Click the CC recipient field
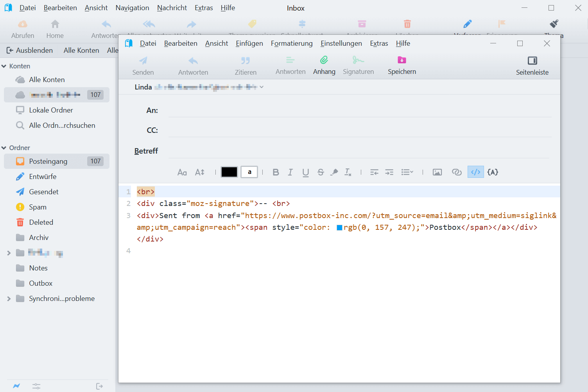Viewport: 588px width, 392px height. pos(360,130)
